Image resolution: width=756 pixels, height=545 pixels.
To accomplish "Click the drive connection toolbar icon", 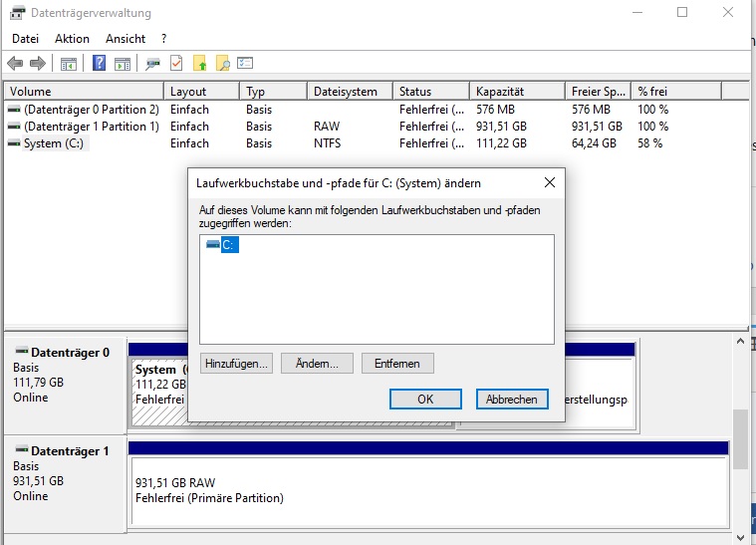I will click(152, 64).
